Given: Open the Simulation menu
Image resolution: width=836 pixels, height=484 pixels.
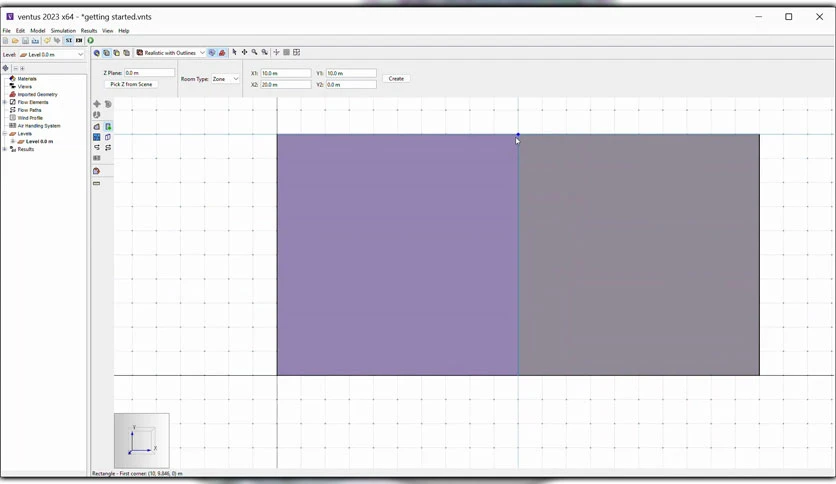Looking at the screenshot, I should pyautogui.click(x=63, y=31).
